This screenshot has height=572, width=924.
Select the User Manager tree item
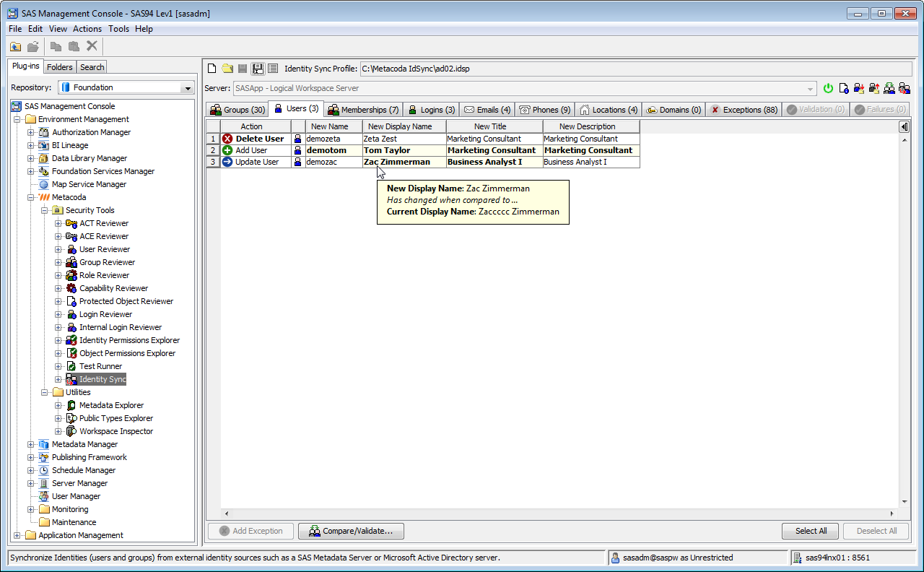(x=76, y=496)
